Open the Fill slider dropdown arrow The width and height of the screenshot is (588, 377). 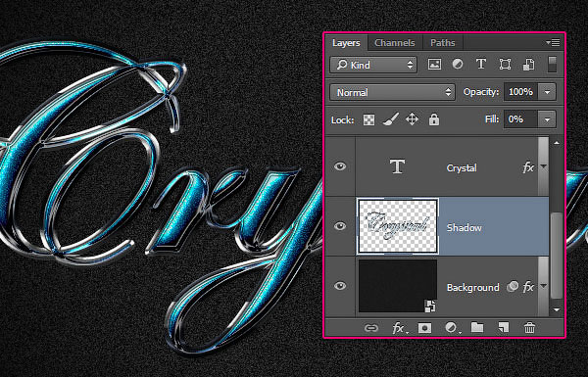coord(547,119)
